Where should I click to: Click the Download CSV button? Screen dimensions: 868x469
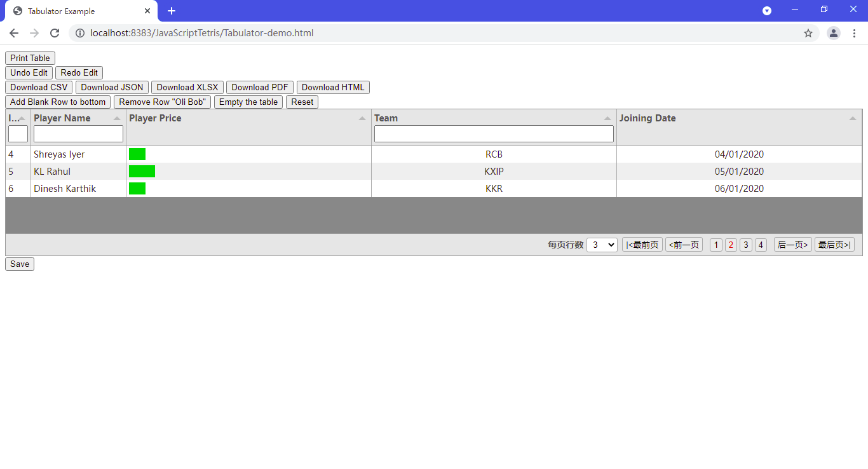(x=38, y=87)
